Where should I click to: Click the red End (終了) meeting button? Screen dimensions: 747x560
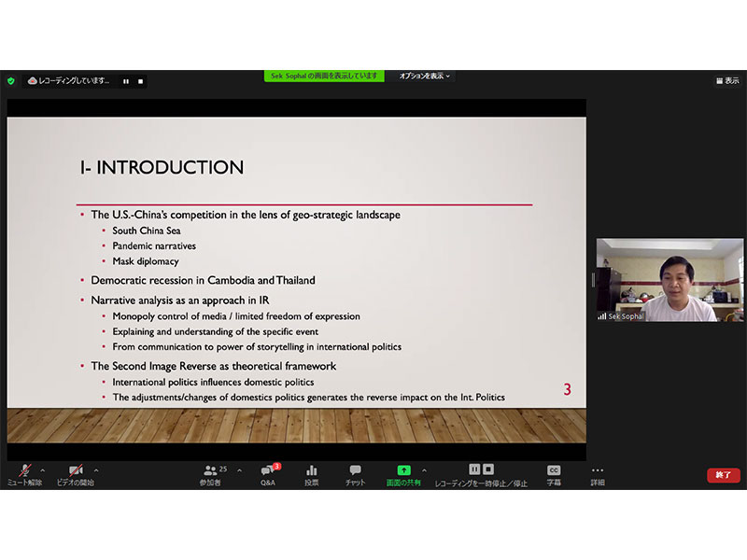coord(723,475)
